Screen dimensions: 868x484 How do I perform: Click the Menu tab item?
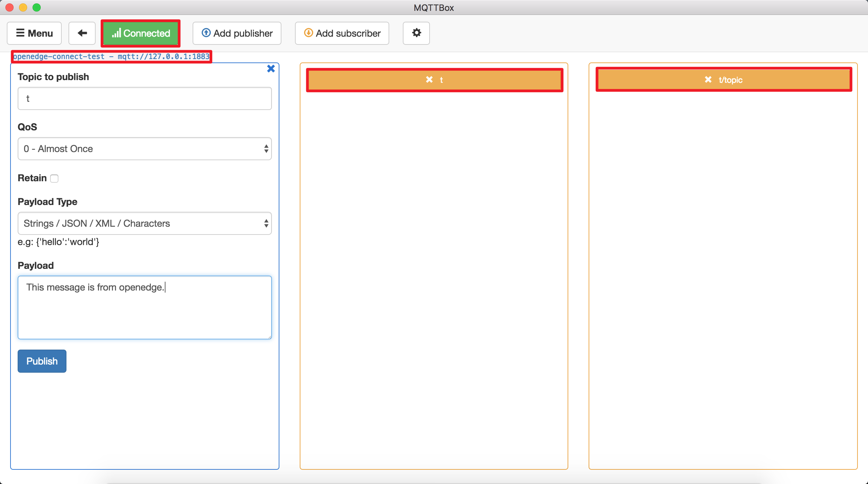(x=34, y=33)
